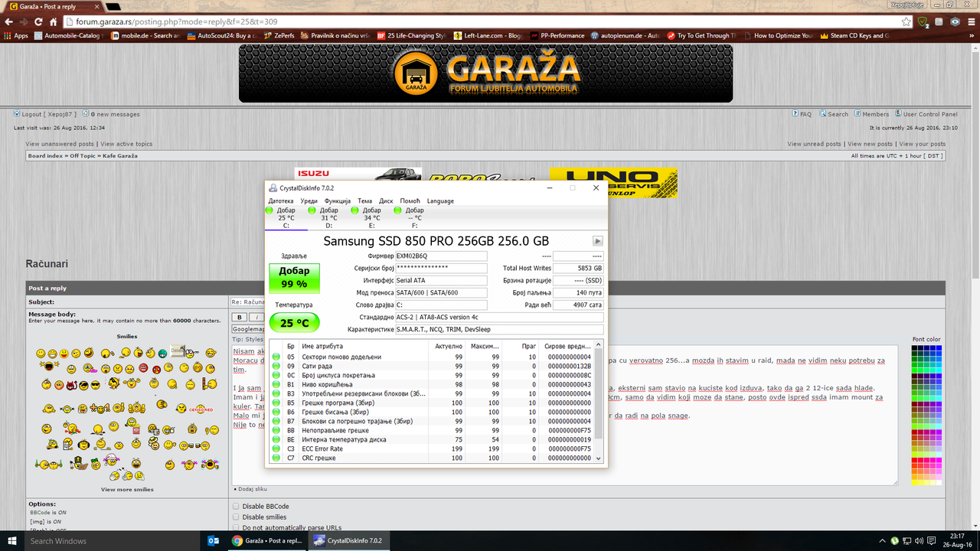The image size is (980, 551).
Task: Click the Board index breadcrumb
Action: [x=45, y=155]
